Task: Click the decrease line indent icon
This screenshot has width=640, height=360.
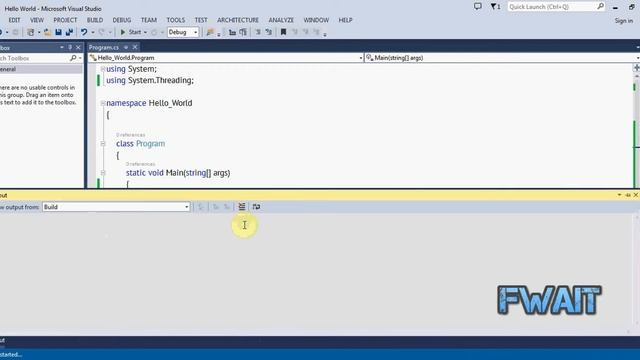Action: tap(232, 32)
